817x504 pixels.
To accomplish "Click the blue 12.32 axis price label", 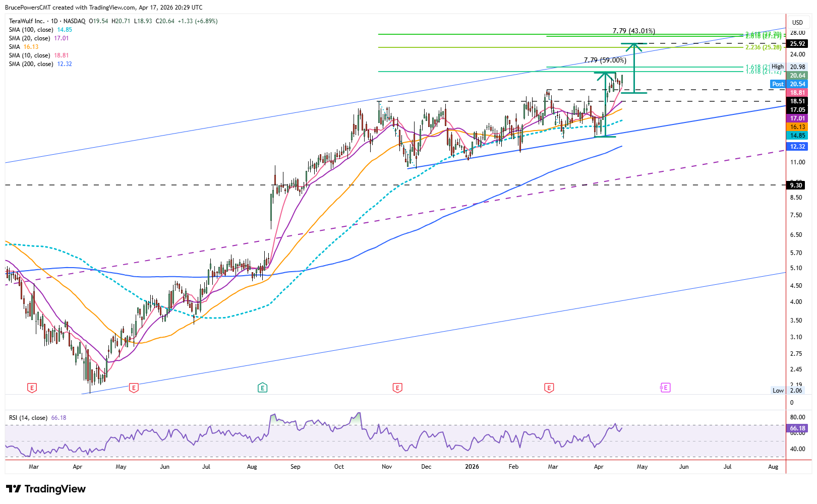I will [797, 147].
